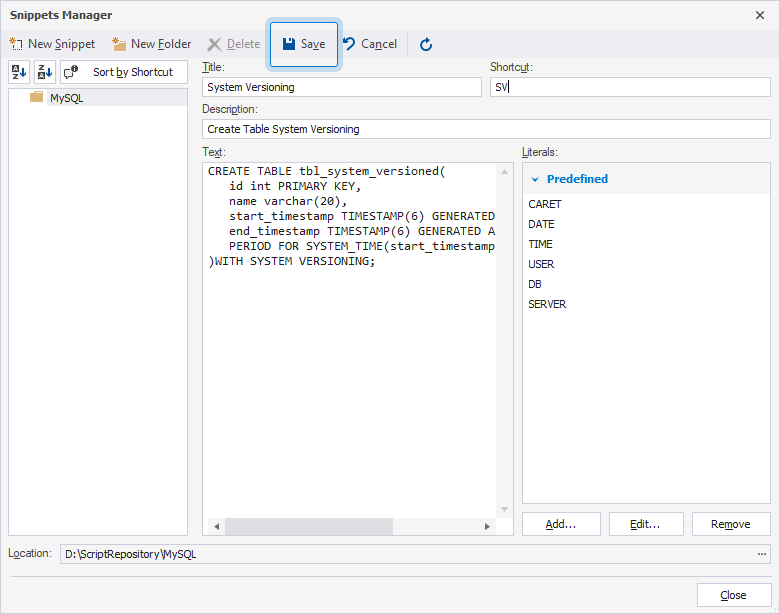Save the snippet

pos(304,44)
